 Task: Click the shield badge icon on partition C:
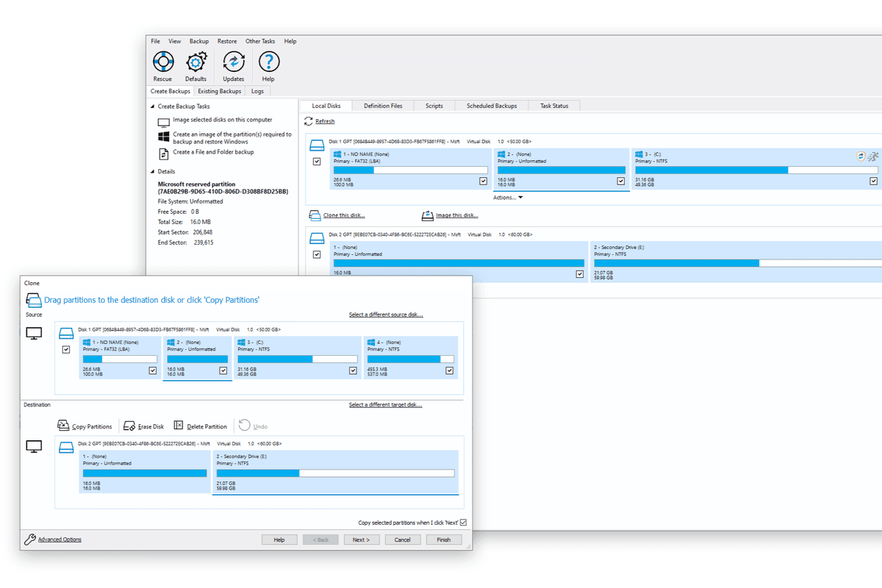[861, 156]
